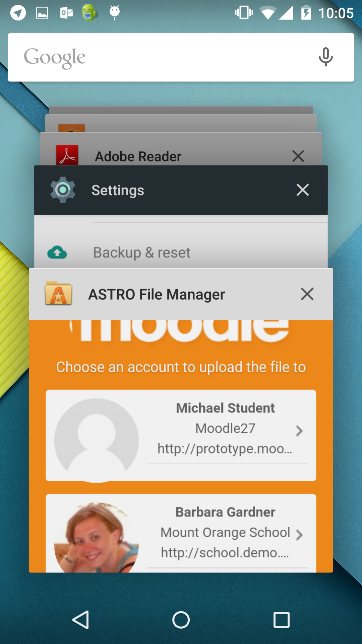The height and width of the screenshot is (644, 362).
Task: Tap the http://prototype.moo... URL text
Action: coord(225,448)
